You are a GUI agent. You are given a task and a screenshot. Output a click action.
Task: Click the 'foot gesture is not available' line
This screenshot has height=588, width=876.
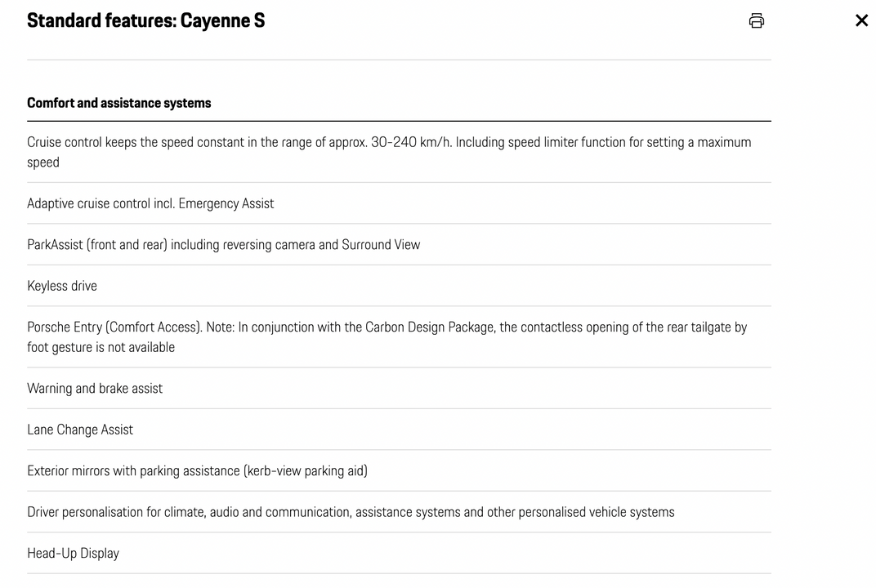(101, 347)
